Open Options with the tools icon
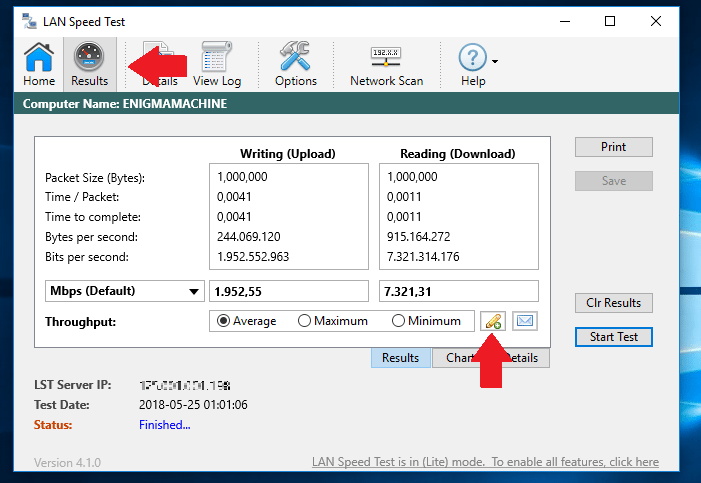This screenshot has width=701, height=483. tap(296, 64)
